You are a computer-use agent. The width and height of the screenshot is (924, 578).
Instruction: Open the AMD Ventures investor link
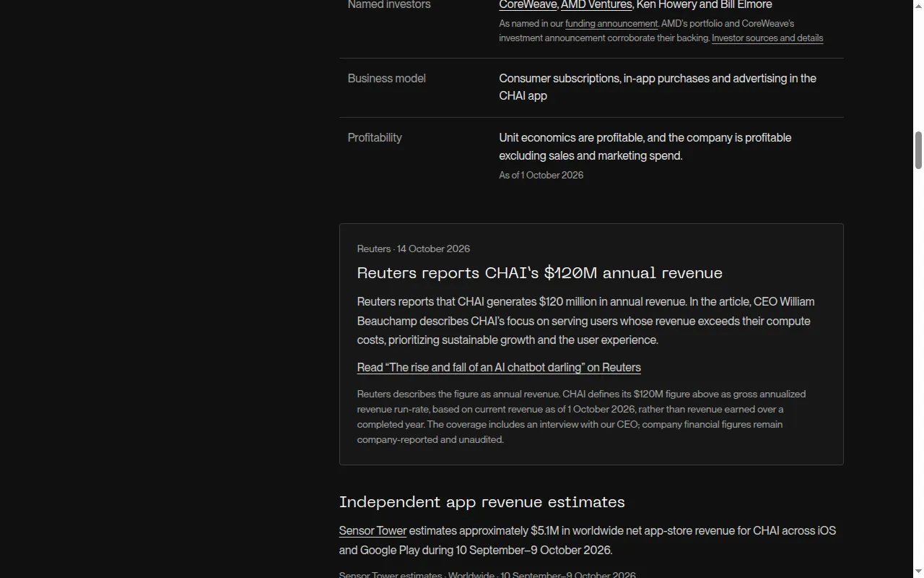596,5
